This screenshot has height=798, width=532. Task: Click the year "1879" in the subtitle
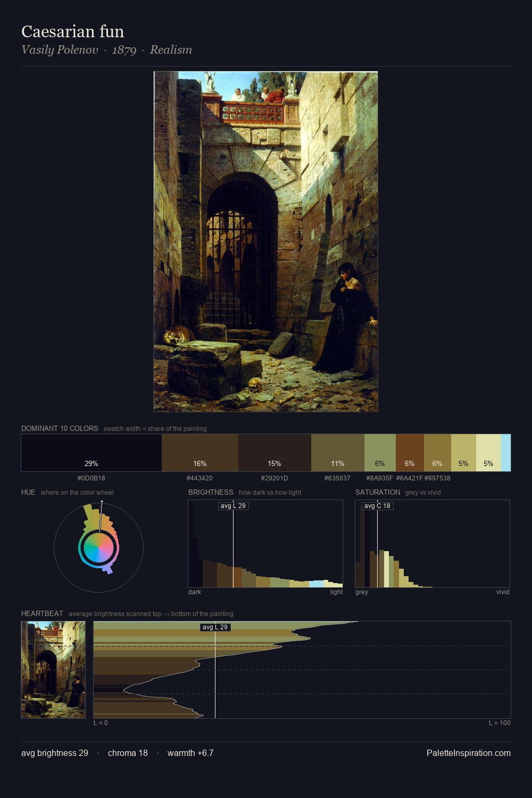[x=124, y=50]
